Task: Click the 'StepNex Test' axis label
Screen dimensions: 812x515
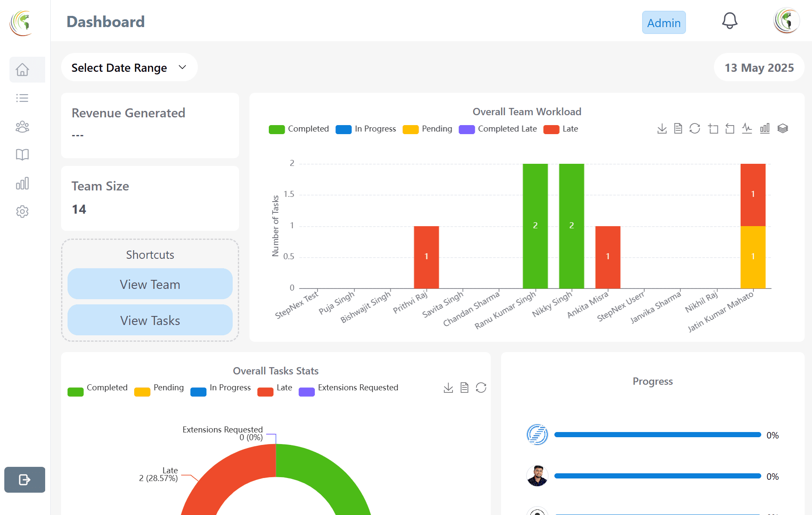Action: click(297, 304)
